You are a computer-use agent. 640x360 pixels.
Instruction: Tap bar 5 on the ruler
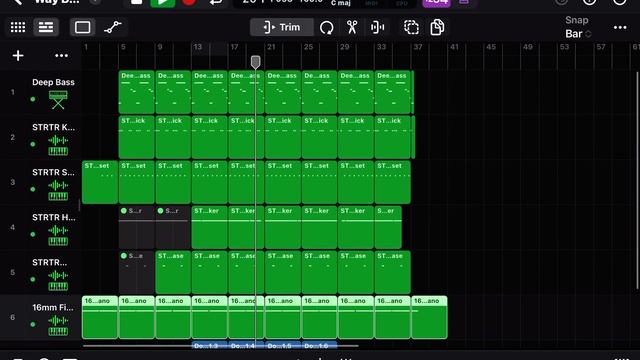tap(123, 47)
